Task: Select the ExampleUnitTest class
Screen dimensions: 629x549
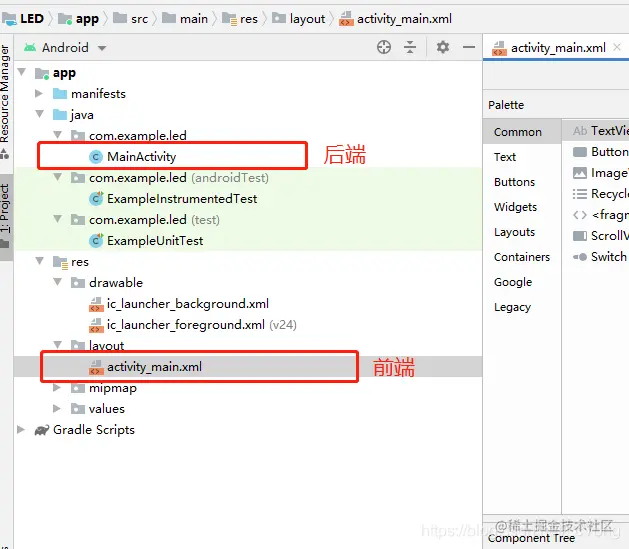Action: (155, 241)
